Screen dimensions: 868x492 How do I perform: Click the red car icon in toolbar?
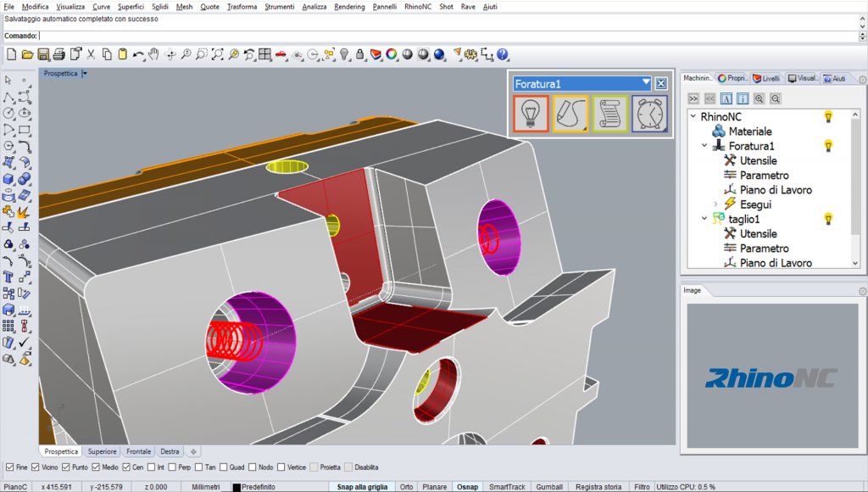[x=281, y=54]
